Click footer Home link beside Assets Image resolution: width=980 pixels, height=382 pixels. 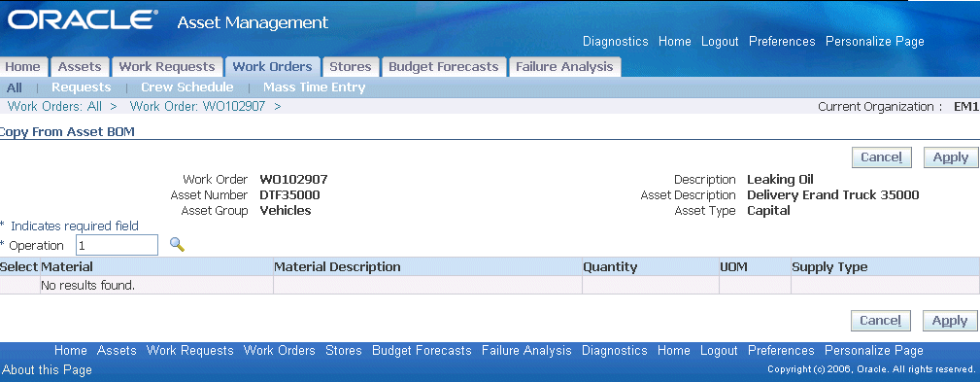tap(71, 351)
